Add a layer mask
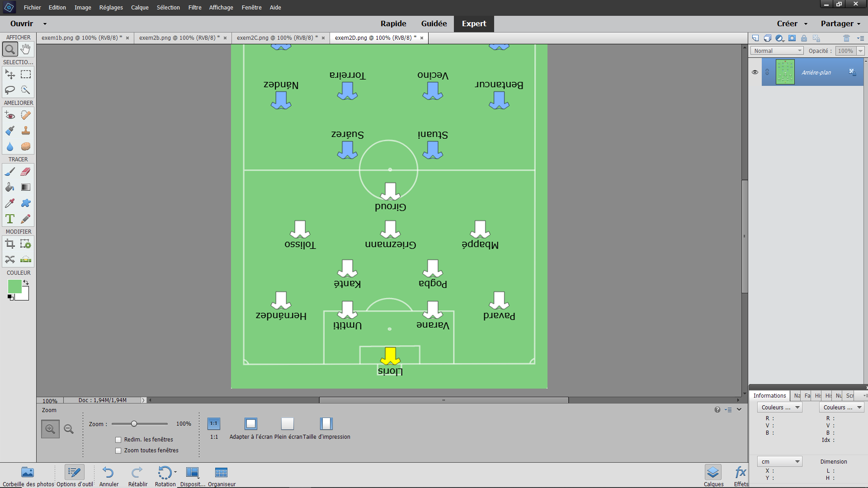The height and width of the screenshot is (488, 868). tap(792, 38)
